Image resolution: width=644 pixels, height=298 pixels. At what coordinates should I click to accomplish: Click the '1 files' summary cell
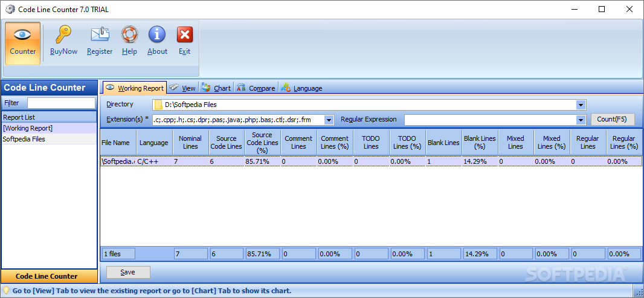[118, 254]
